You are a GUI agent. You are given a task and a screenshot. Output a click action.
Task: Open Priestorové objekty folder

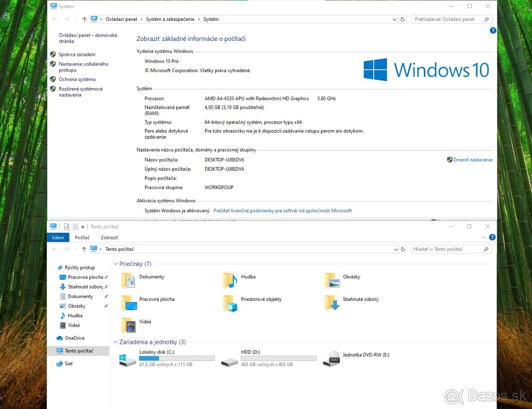pos(230,303)
